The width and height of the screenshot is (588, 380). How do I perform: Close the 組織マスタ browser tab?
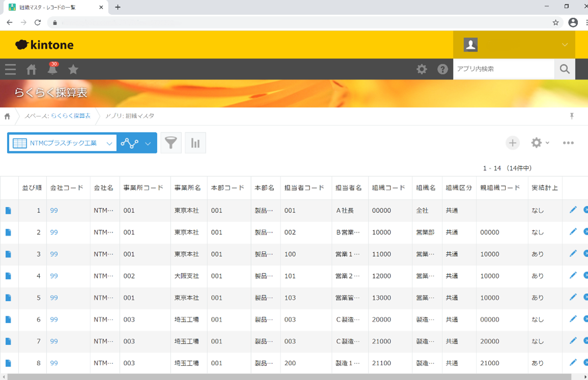tap(101, 7)
